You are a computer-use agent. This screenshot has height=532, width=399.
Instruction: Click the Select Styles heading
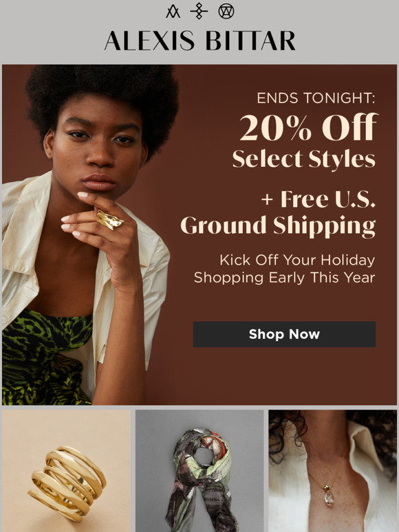pos(304,159)
